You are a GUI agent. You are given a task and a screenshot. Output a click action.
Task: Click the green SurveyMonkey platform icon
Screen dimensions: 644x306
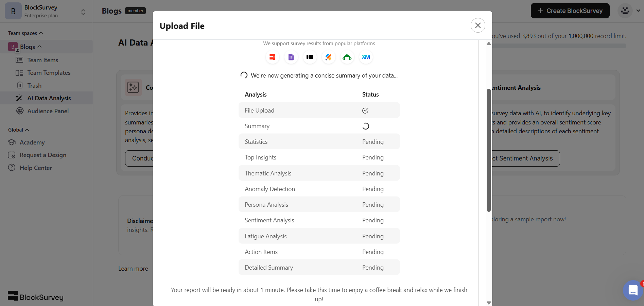(x=347, y=57)
